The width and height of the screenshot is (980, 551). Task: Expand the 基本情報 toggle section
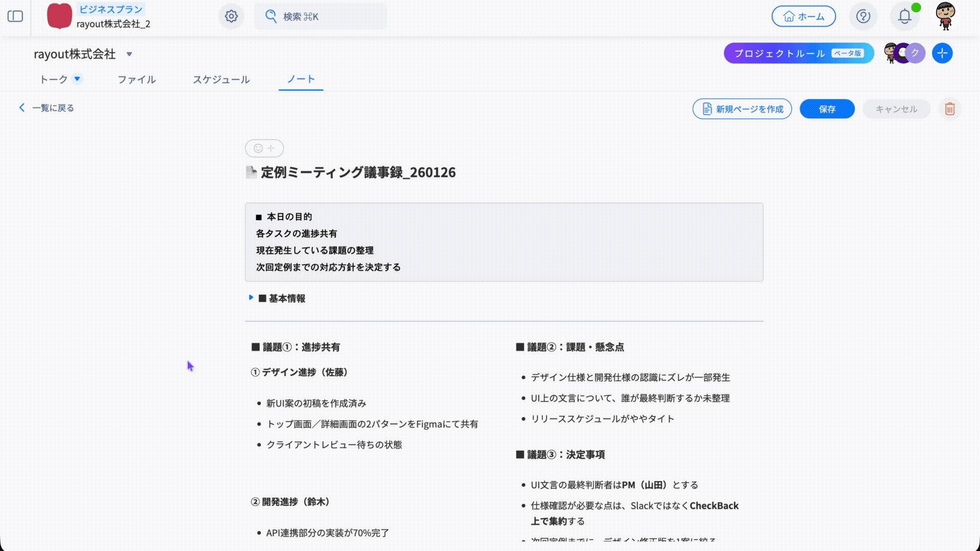(x=251, y=297)
